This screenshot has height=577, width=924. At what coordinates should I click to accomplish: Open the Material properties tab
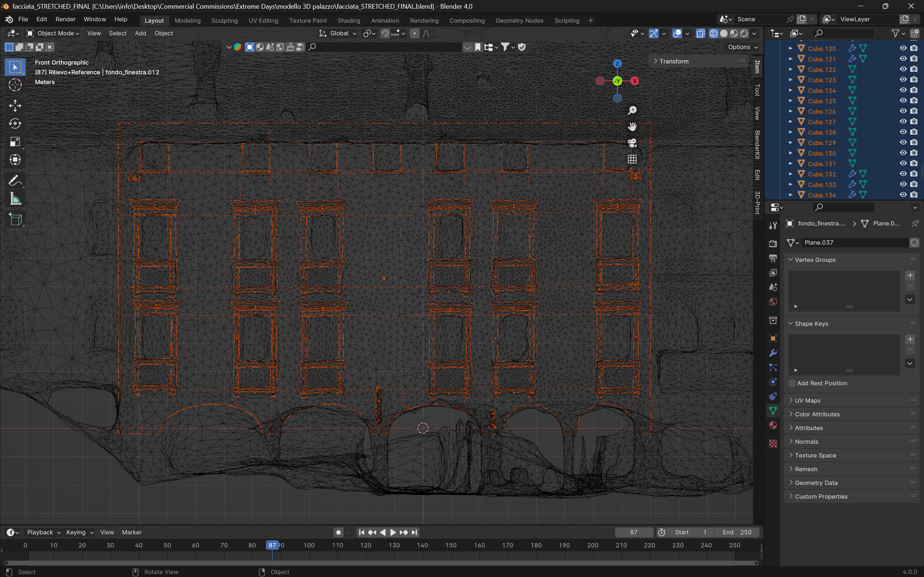pos(773,425)
